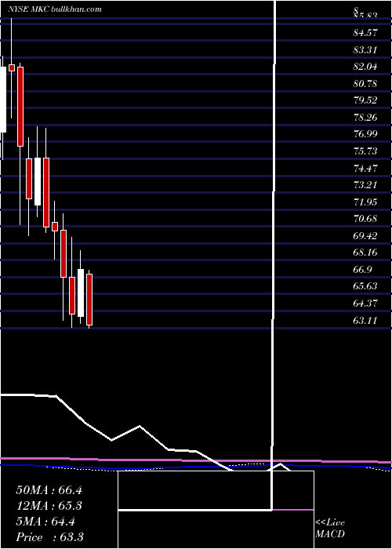Screen dimensions: 392x549
Task: Click the 68.16 price axis label
Action: click(x=365, y=253)
